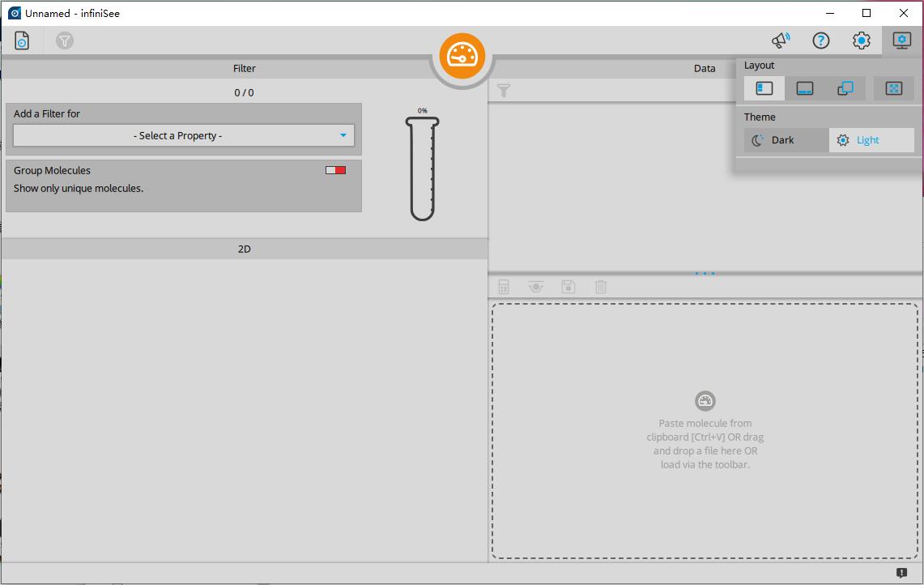This screenshot has width=924, height=585.
Task: Click the three-dot panel splitter handle
Action: coord(705,274)
